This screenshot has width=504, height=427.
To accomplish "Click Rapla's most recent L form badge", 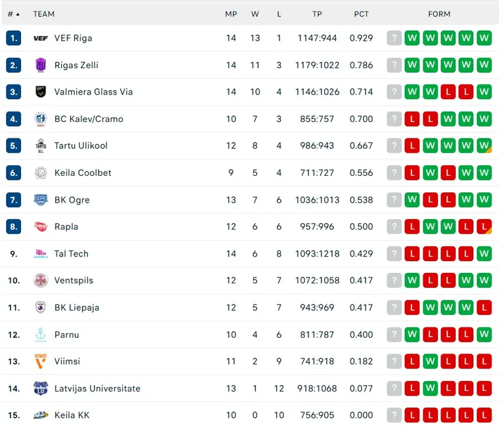I will click(484, 226).
